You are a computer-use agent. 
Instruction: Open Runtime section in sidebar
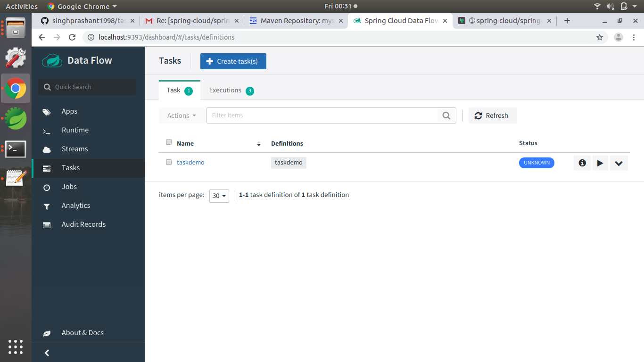point(75,130)
